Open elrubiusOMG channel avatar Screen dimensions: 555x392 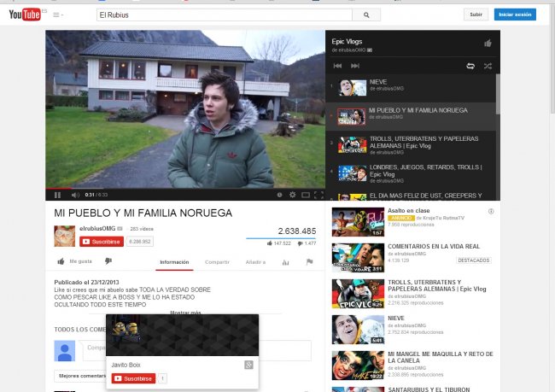click(64, 236)
